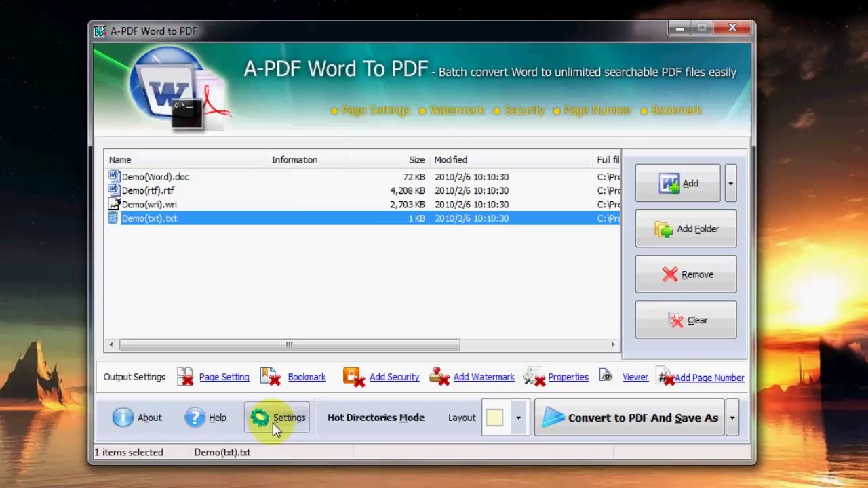Click the Help question mark icon
Screen dimensions: 868x488
click(x=195, y=418)
